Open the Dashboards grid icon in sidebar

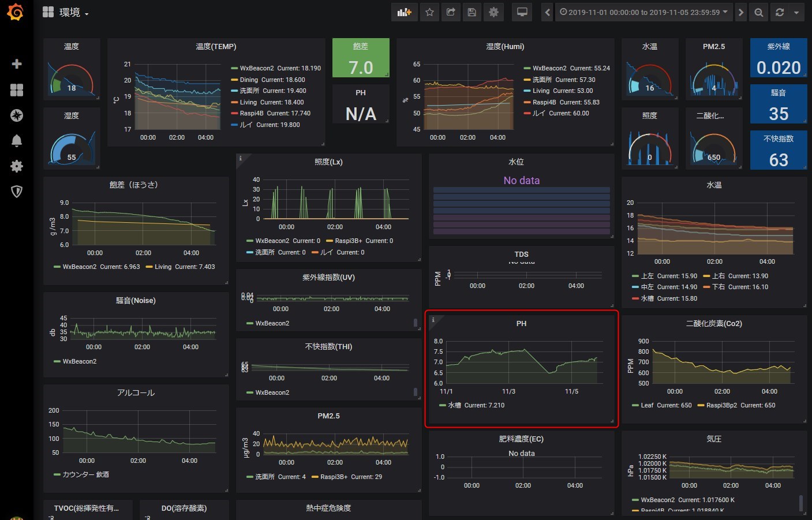17,89
